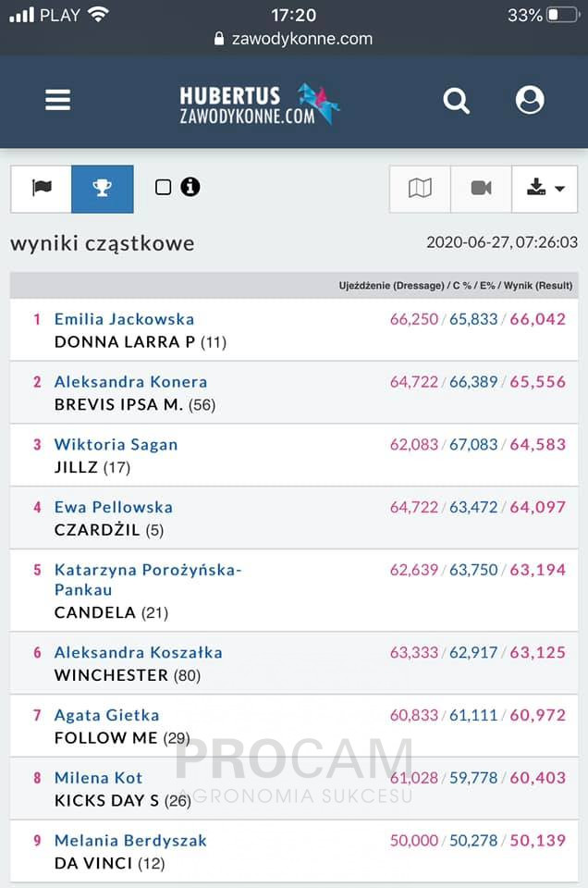Click the Hubertus Zawodykonne.com logo

pos(259,104)
